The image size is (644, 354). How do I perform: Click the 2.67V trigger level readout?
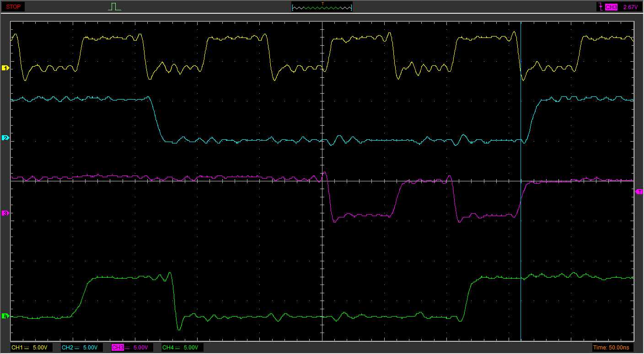click(x=630, y=7)
